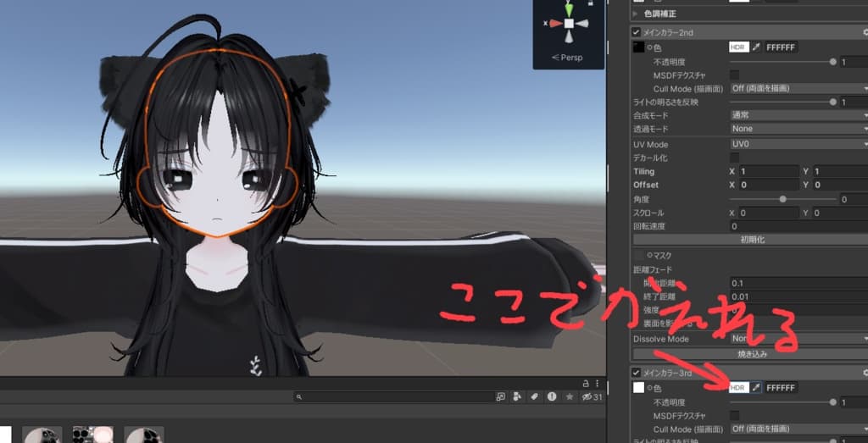Click FFFFFF hex field in メインカラー3rd
Screen dimensions: 868x443
pyautogui.click(x=781, y=388)
